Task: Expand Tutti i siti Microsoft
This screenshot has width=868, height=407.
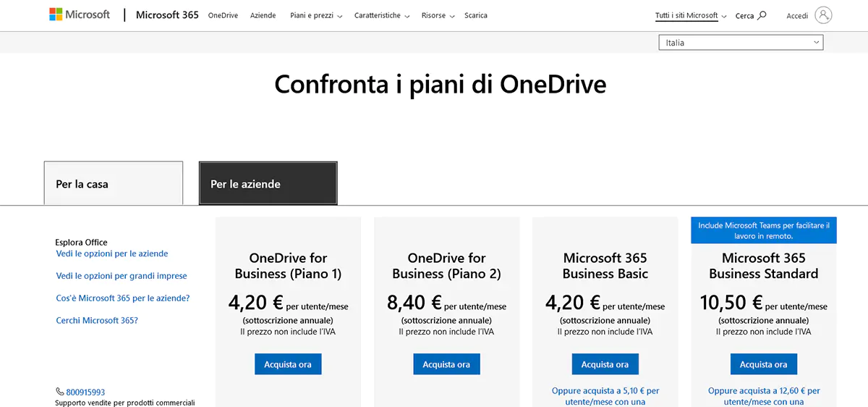Action: coord(691,15)
